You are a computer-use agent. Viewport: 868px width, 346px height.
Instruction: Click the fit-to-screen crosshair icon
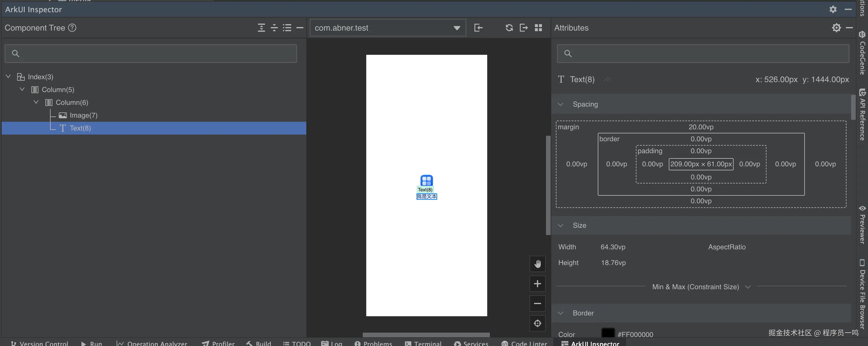pos(538,323)
